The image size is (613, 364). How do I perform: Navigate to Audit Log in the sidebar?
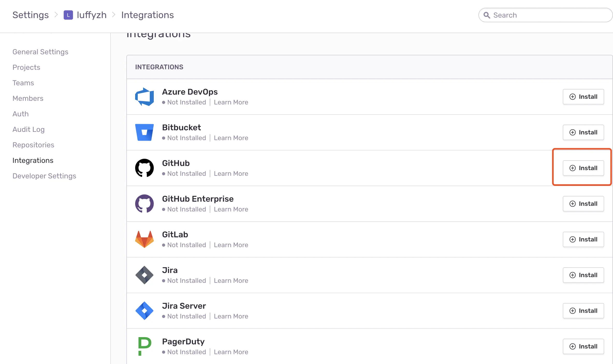[x=28, y=129]
